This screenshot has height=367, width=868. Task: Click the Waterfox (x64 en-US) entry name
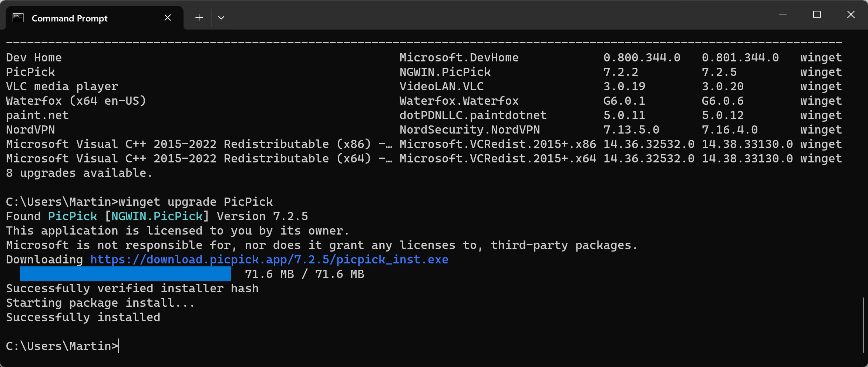(x=76, y=101)
